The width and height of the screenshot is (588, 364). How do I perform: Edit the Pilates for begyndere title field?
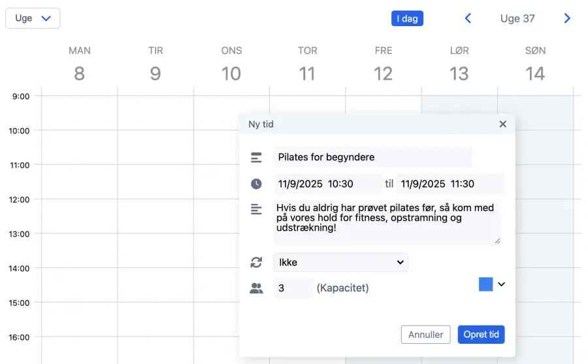click(372, 157)
